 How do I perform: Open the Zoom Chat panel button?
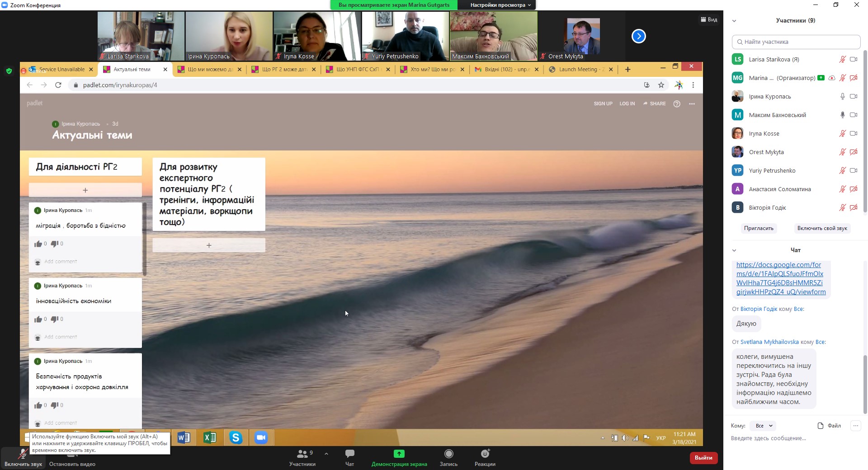click(x=349, y=457)
